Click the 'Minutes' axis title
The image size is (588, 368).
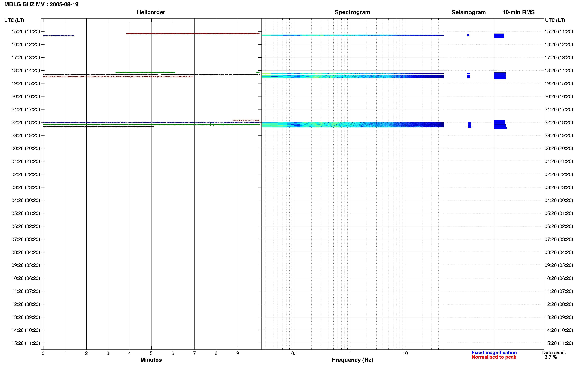point(151,360)
